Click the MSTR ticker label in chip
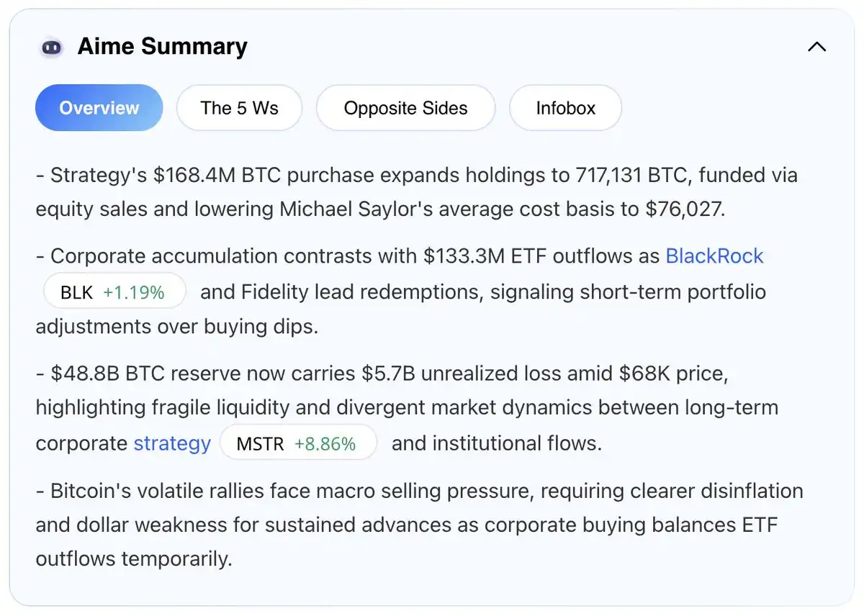 coord(260,444)
